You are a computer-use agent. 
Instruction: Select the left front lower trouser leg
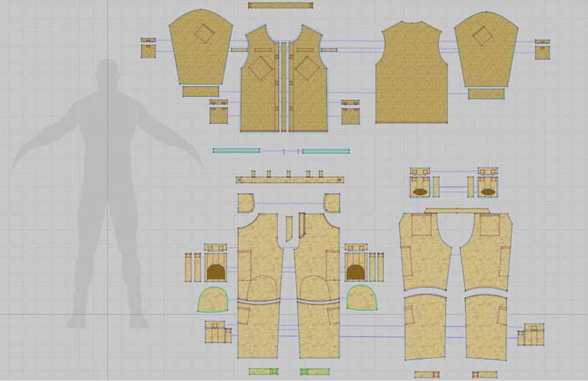click(x=259, y=330)
